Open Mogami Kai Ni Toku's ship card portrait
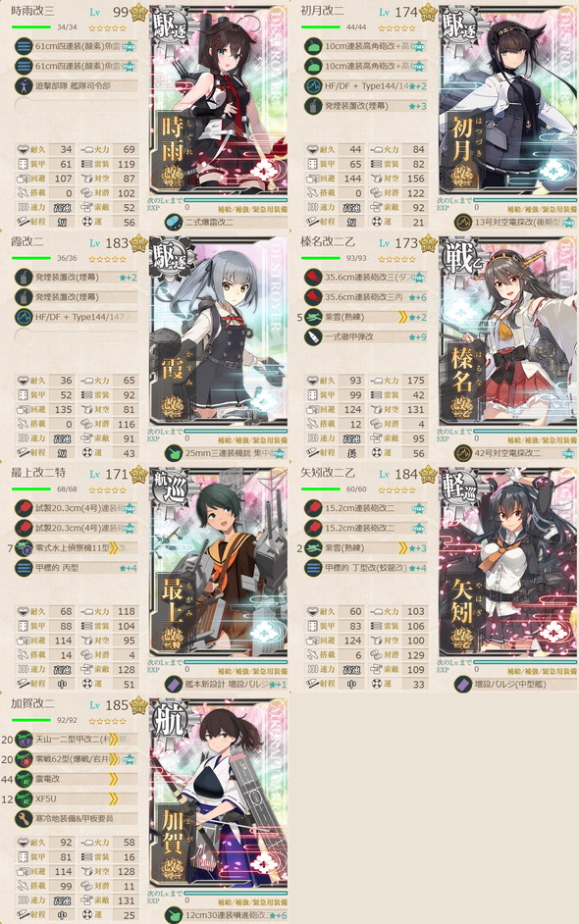The width and height of the screenshot is (579, 924). click(x=218, y=562)
